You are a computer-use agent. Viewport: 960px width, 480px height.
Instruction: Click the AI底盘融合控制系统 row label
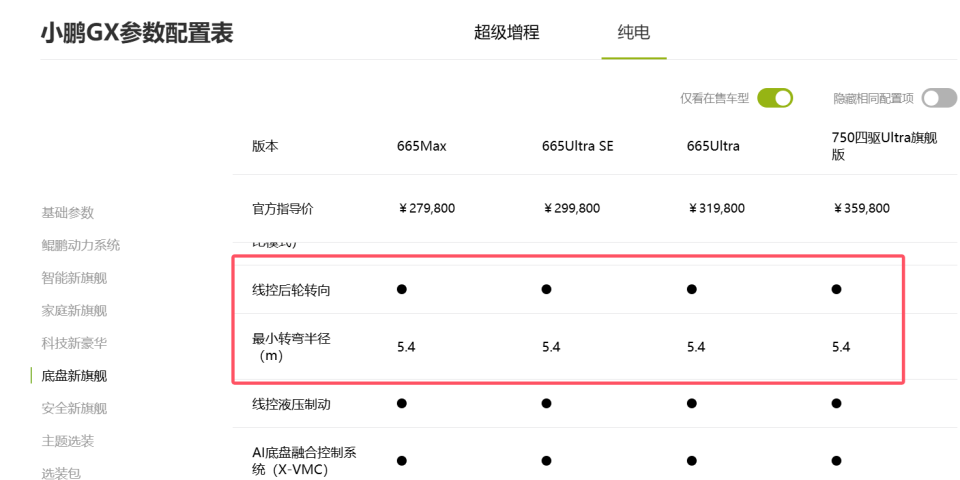tap(304, 461)
